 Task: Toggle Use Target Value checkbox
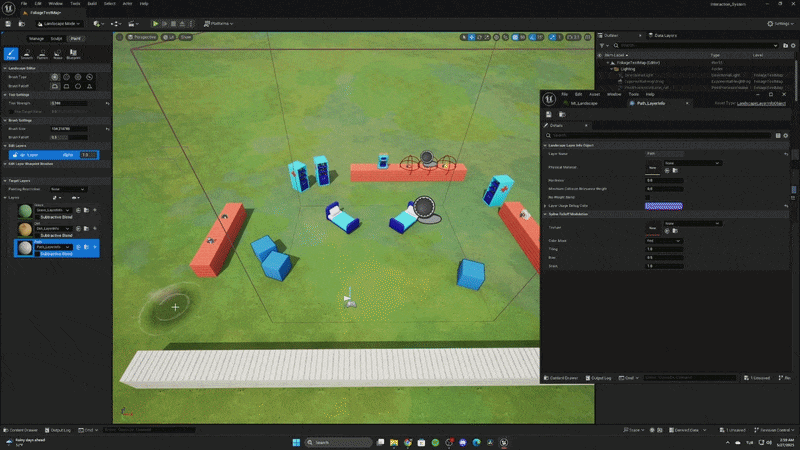[x=11, y=111]
